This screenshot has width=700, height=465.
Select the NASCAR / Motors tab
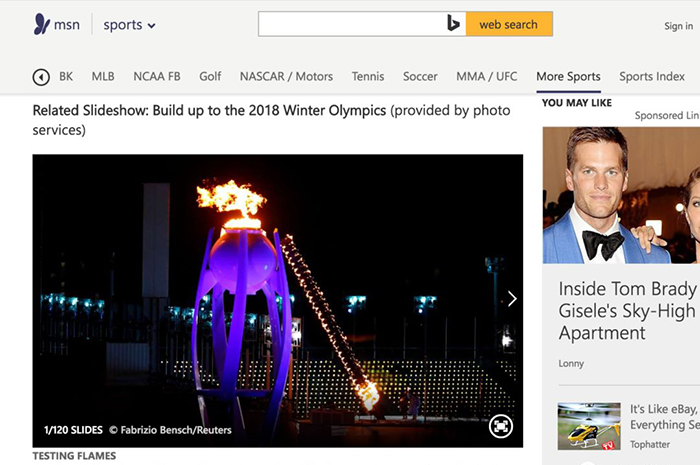pos(286,77)
